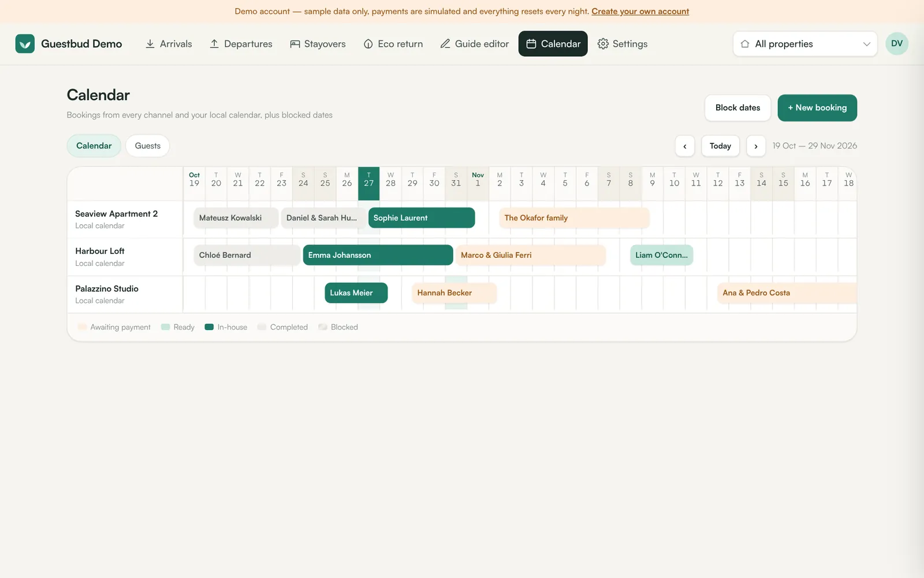Screen dimensions: 924x578
Task: Open Chloé Bernard completed booking
Action: tap(247, 255)
